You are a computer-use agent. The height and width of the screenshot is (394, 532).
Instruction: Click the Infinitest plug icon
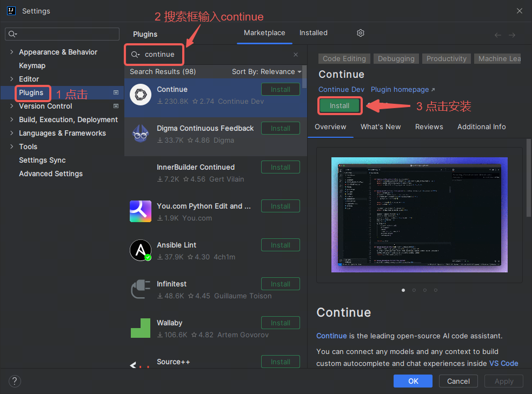(141, 289)
